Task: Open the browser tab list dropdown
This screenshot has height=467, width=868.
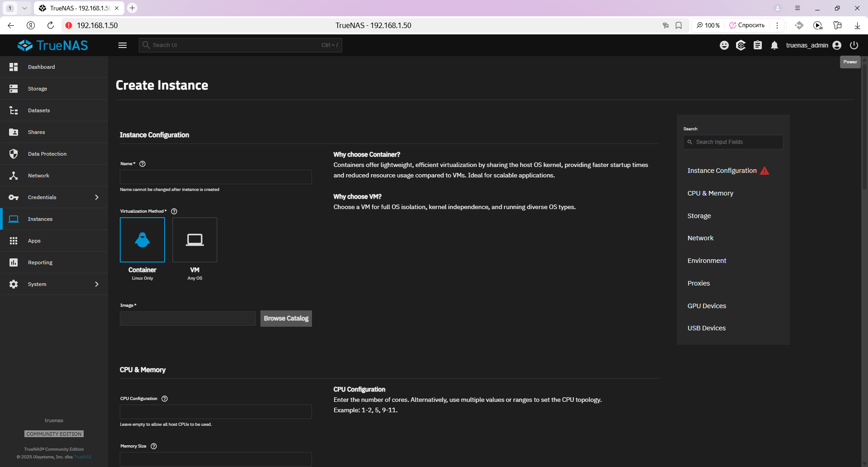Action: pyautogui.click(x=25, y=8)
